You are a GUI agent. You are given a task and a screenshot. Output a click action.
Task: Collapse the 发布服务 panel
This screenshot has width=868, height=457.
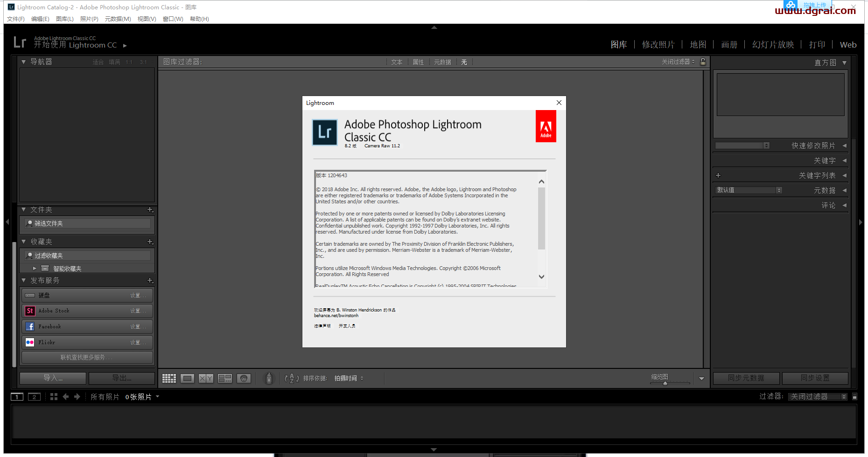pos(24,280)
